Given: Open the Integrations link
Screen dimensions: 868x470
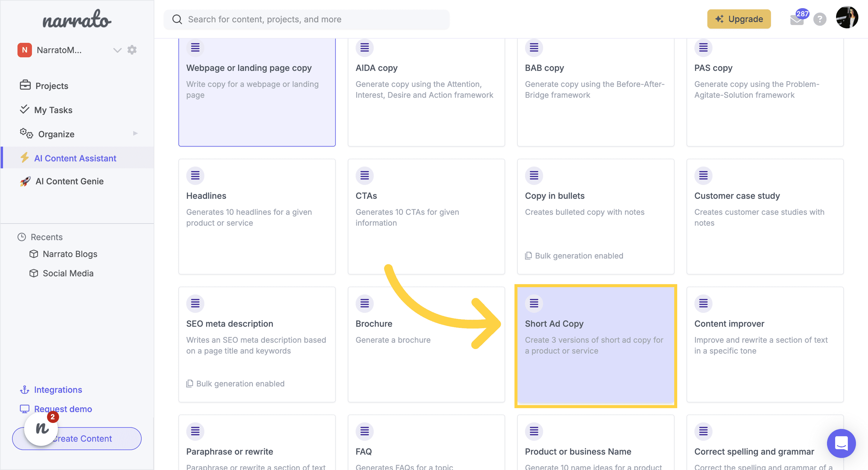Looking at the screenshot, I should coord(58,390).
